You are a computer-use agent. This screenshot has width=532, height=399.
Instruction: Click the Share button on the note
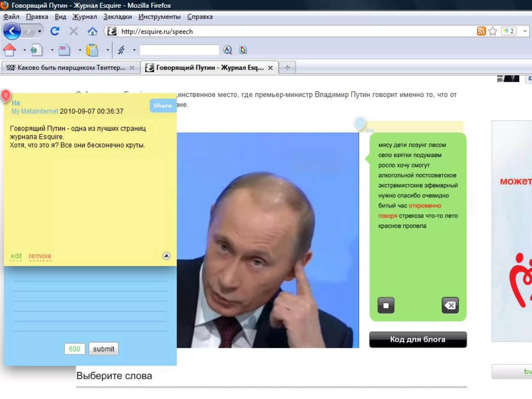click(163, 105)
